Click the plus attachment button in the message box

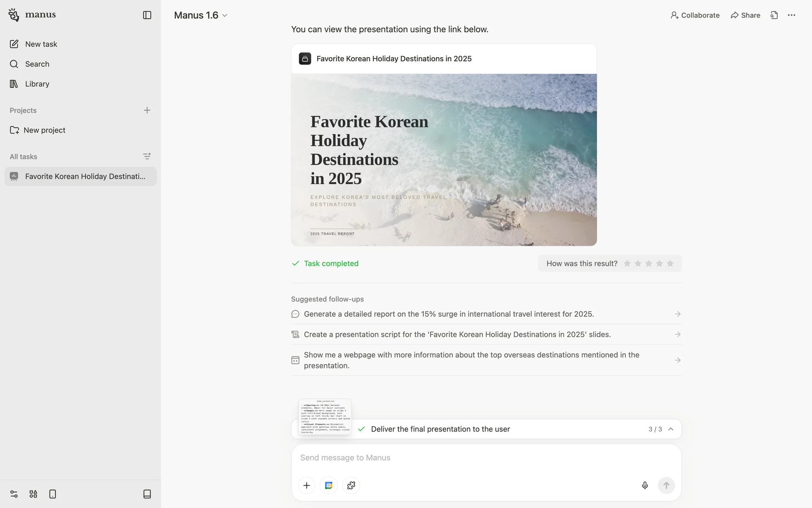pos(307,485)
